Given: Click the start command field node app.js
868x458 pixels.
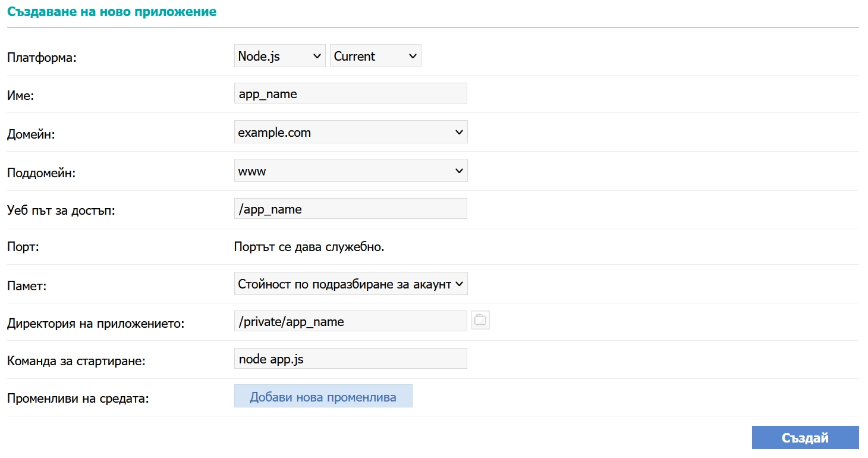Looking at the screenshot, I should 351,359.
